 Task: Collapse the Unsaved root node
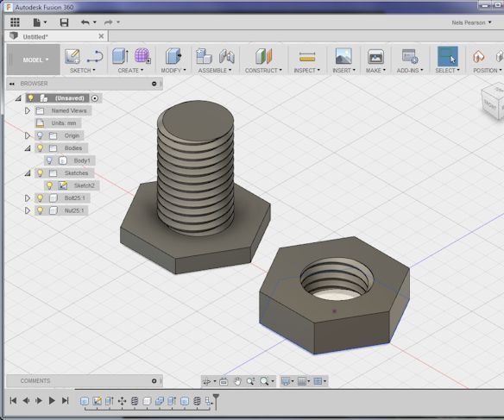click(x=18, y=98)
